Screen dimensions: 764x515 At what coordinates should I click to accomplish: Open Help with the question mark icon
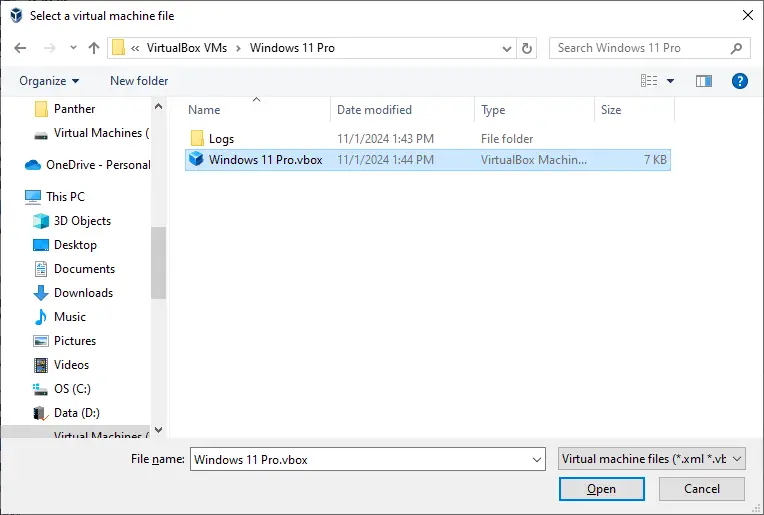(740, 81)
